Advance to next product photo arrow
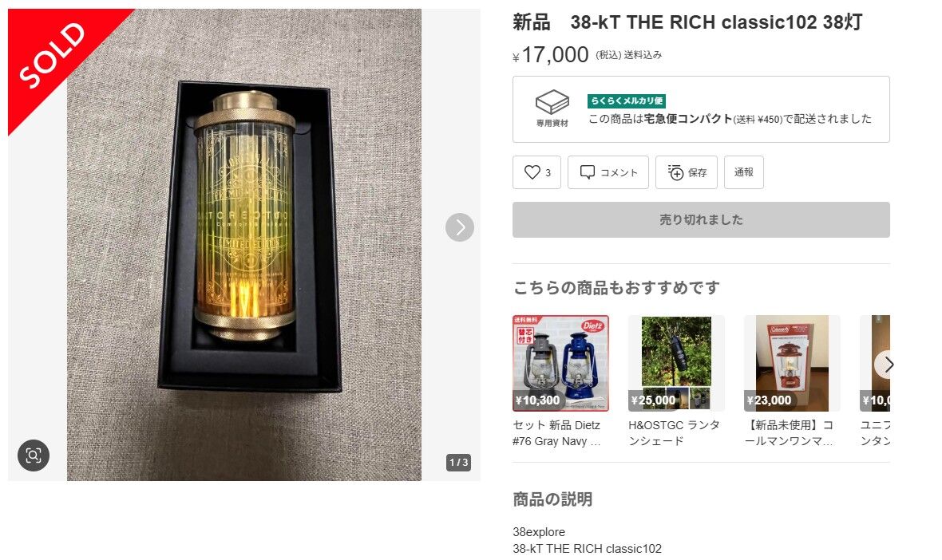This screenshot has height=560, width=942. click(460, 227)
